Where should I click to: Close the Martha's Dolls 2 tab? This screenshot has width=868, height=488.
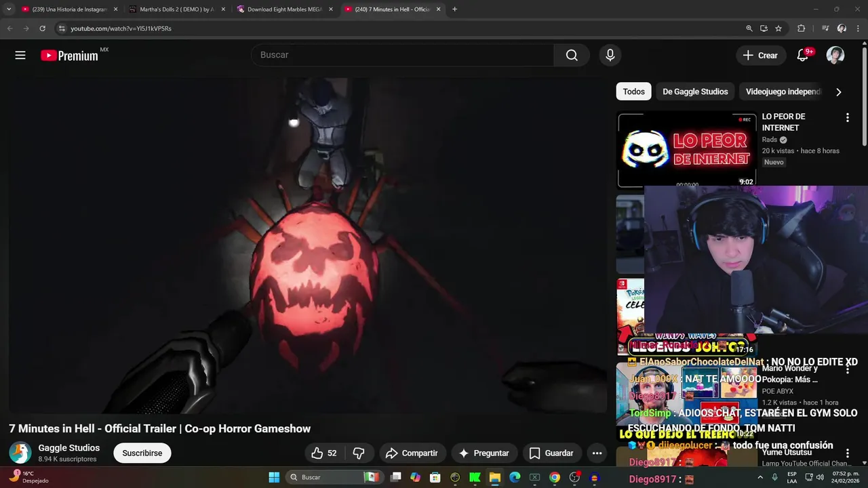[x=223, y=9]
